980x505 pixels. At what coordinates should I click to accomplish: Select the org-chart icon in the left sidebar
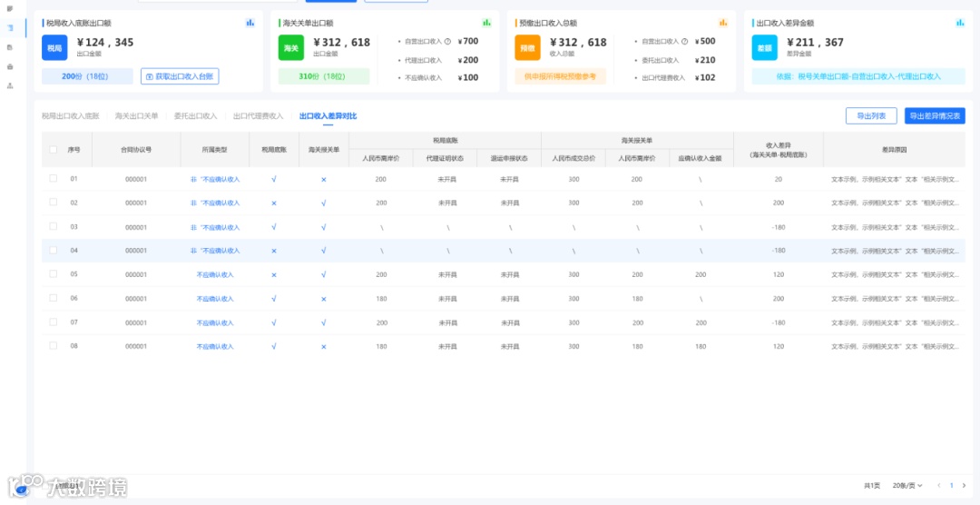9,85
